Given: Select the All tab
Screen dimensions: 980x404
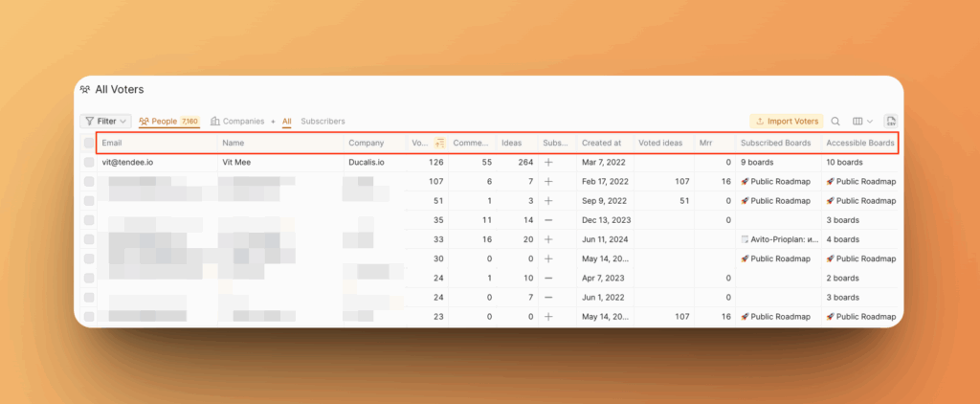Looking at the screenshot, I should point(287,122).
